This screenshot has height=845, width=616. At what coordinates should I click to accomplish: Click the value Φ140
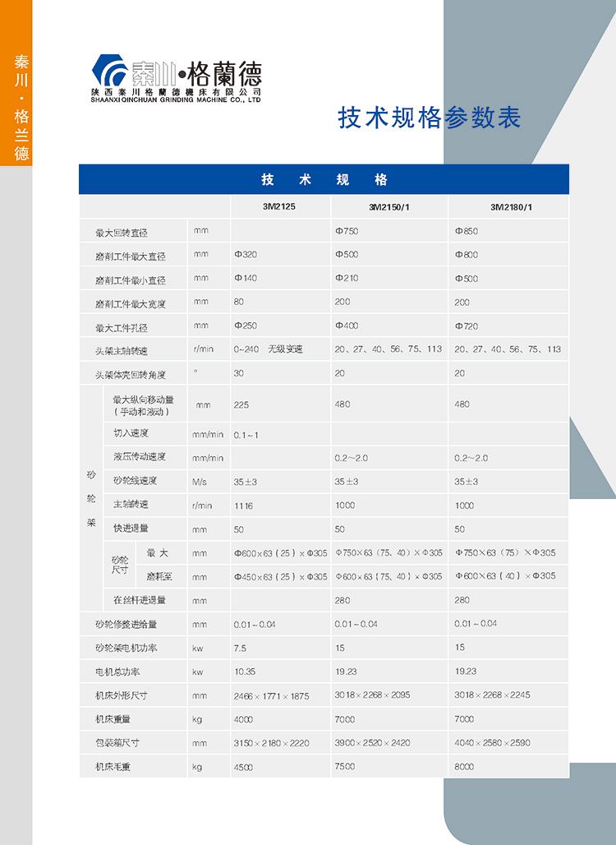pos(246,278)
